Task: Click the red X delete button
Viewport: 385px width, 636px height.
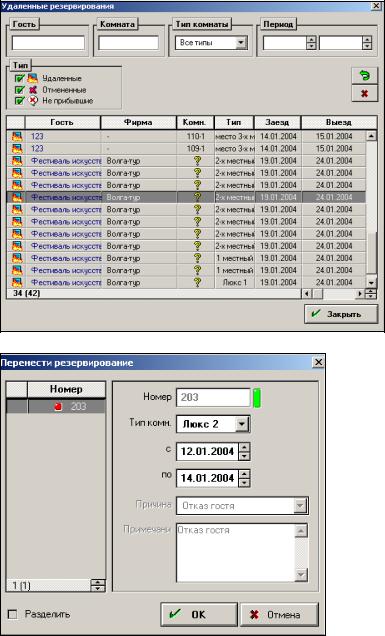Action: (364, 93)
